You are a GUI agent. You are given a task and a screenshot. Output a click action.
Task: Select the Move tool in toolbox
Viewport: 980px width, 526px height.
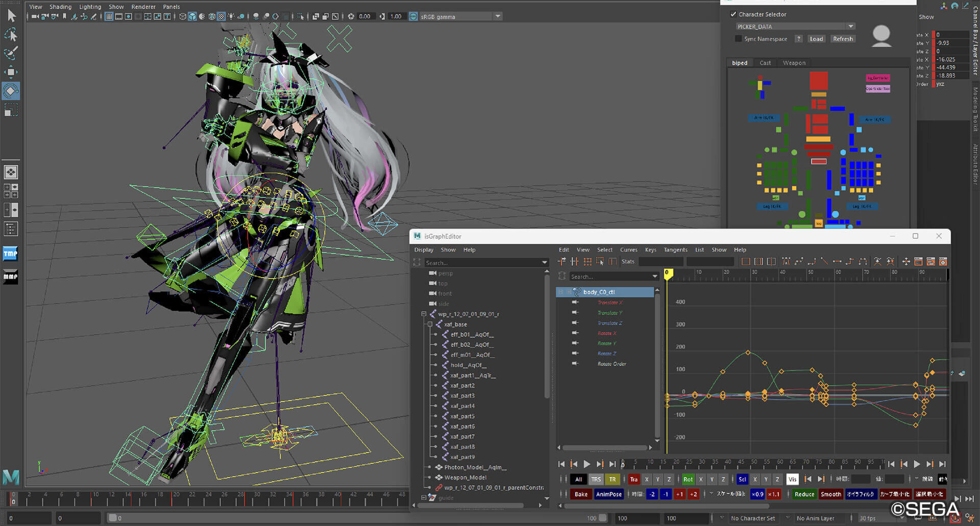11,72
